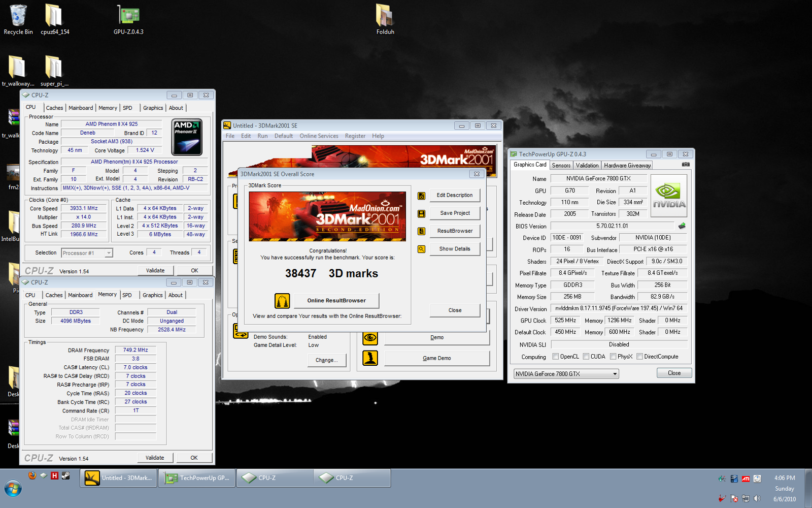812x508 pixels.
Task: Open the Recycle Bin desktop icon
Action: pos(18,19)
